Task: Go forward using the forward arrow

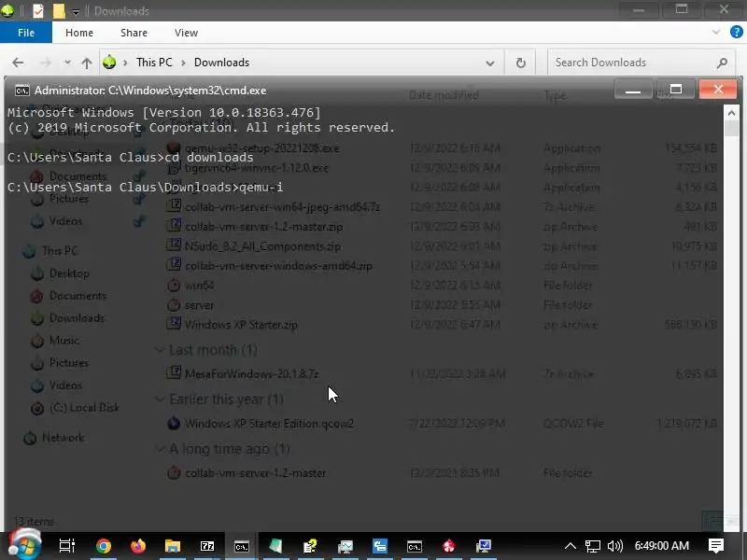Action: pyautogui.click(x=45, y=63)
